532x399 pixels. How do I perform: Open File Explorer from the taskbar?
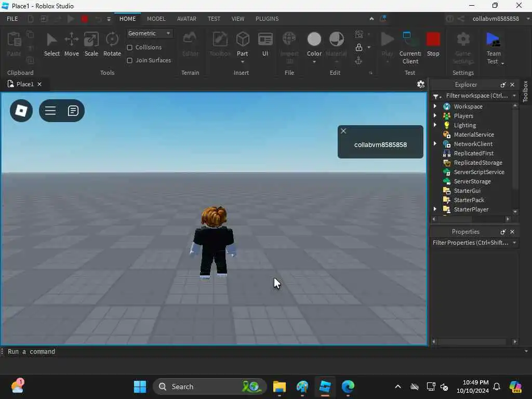279,387
